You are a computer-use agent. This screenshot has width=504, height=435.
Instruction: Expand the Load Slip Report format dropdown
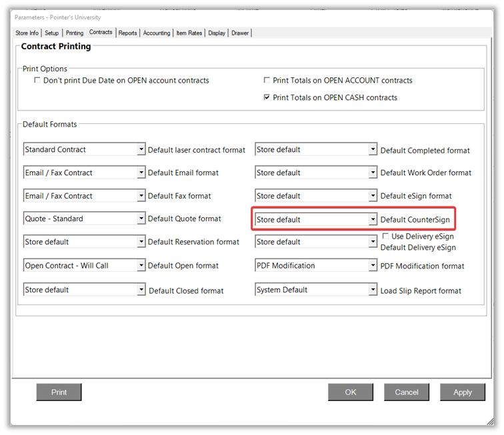click(373, 290)
